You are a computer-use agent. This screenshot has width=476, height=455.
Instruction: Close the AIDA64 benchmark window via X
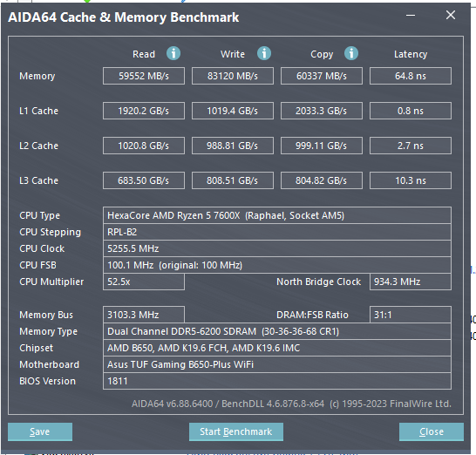point(451,15)
